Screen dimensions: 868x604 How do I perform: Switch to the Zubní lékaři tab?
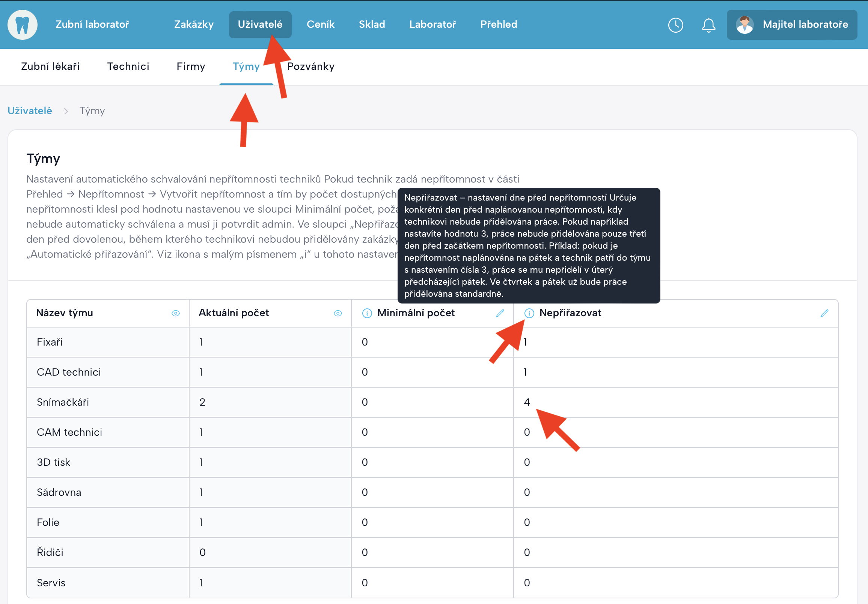(x=50, y=66)
